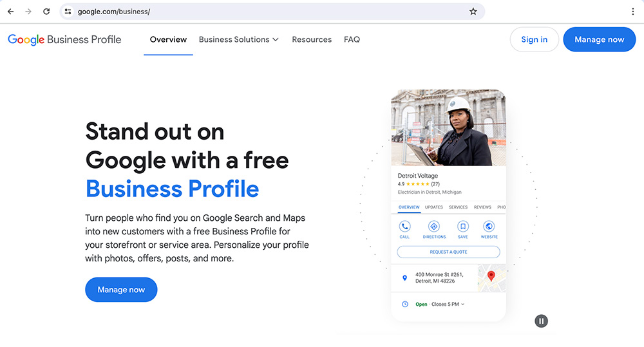Click the address bar URL field
This screenshot has width=644, height=347.
point(271,12)
